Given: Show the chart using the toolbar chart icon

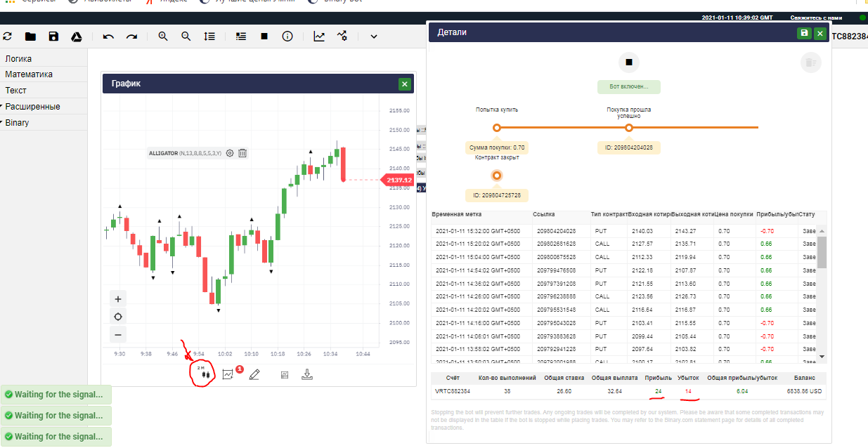Looking at the screenshot, I should point(319,37).
